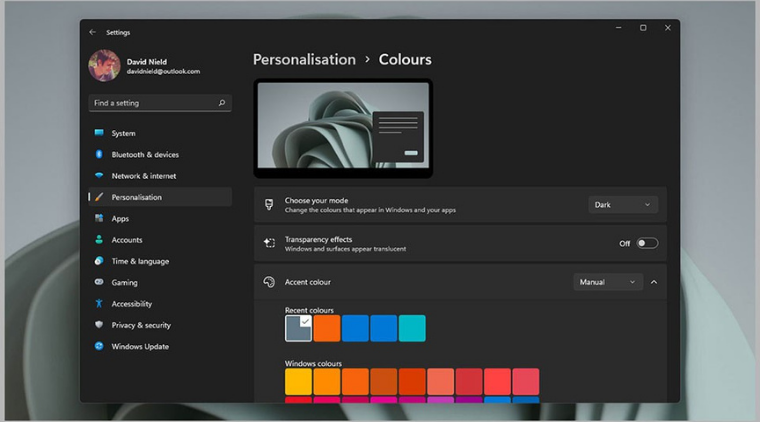The height and width of the screenshot is (422, 760).
Task: Select the grey recent colour swatch
Action: click(x=298, y=328)
